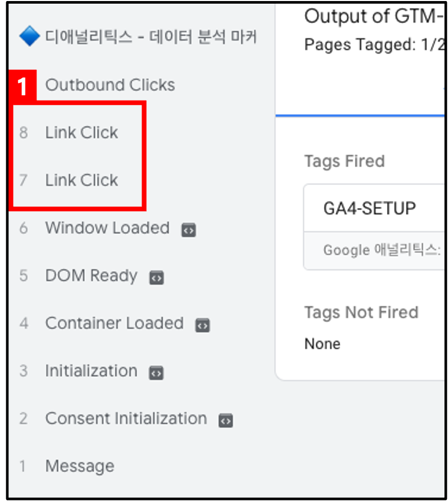Click the Tags Fired heading
Viewport: 448px width, 501px height.
tap(344, 161)
